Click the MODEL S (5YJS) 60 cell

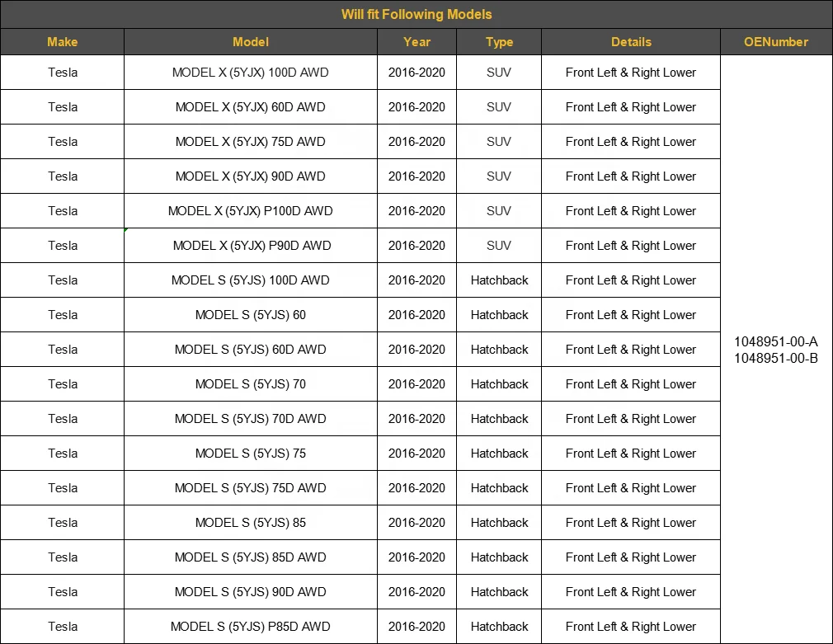251,315
